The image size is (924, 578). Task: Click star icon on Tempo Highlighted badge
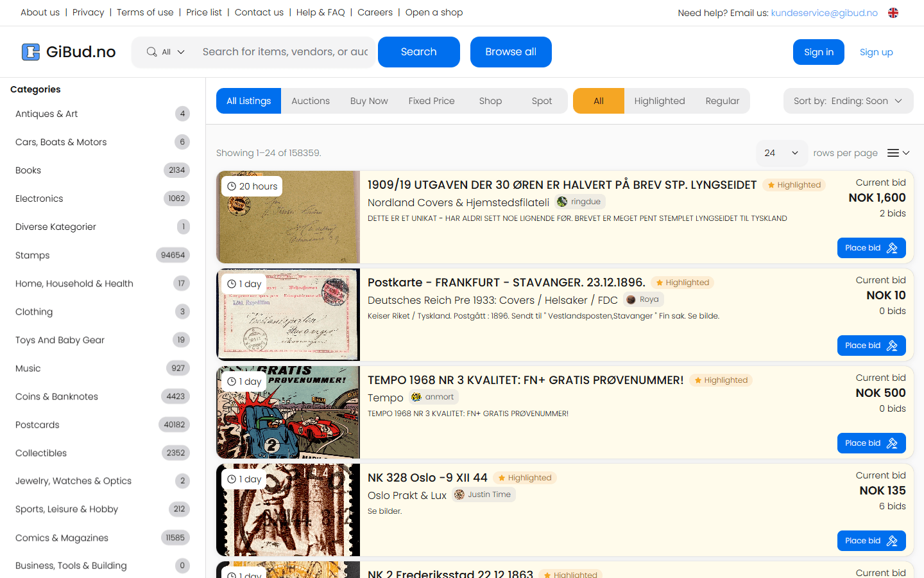(x=698, y=380)
